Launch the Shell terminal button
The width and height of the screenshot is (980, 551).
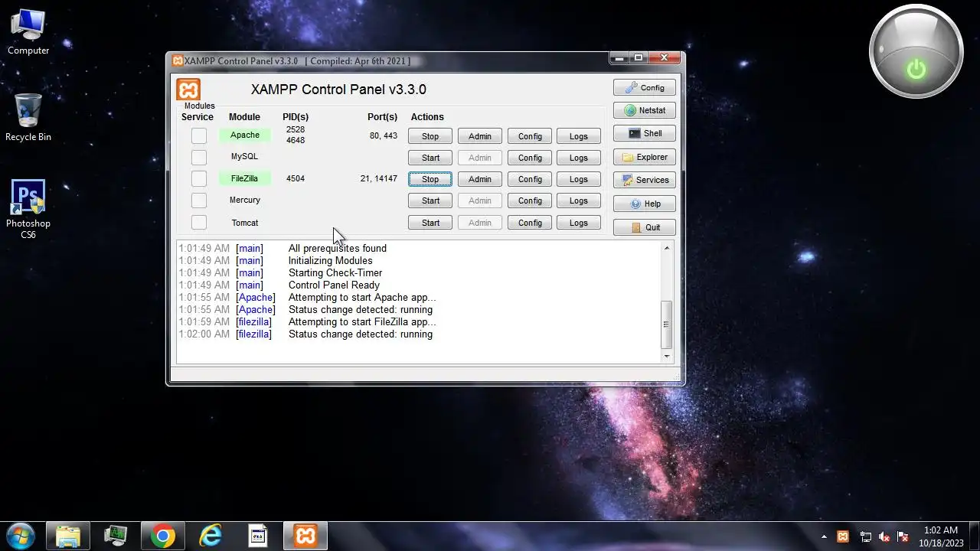click(x=645, y=133)
